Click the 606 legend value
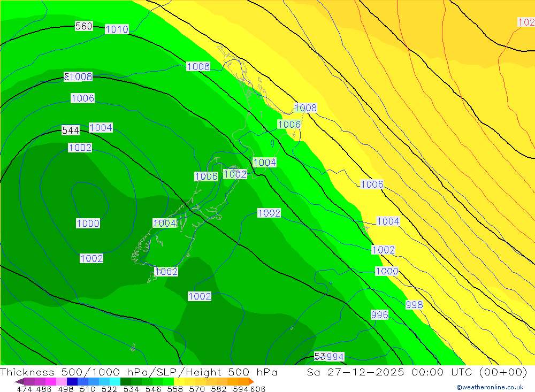 point(258,389)
